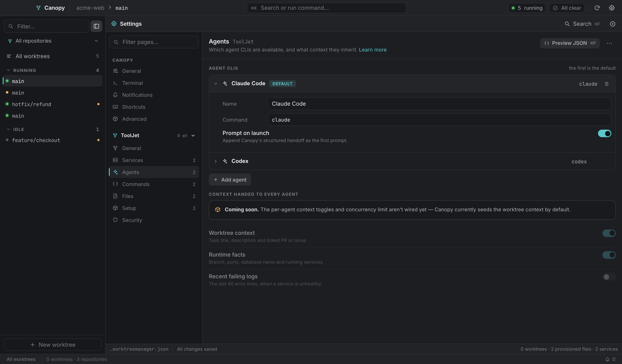The height and width of the screenshot is (364, 622).
Task: Click the refresh icon in the top bar
Action: pyautogui.click(x=597, y=8)
